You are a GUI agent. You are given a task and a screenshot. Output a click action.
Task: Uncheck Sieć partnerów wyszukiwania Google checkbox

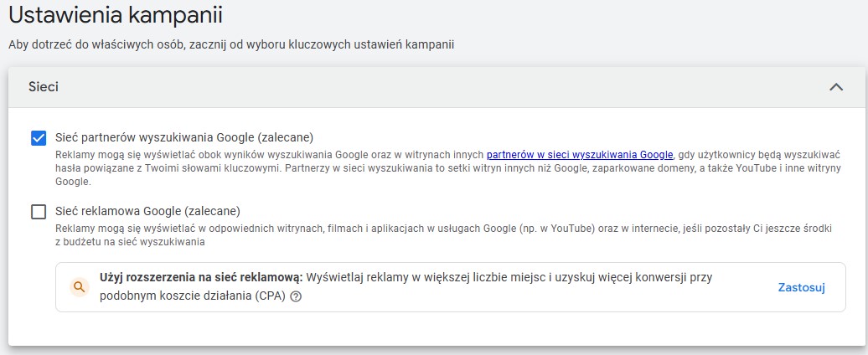[x=39, y=137]
